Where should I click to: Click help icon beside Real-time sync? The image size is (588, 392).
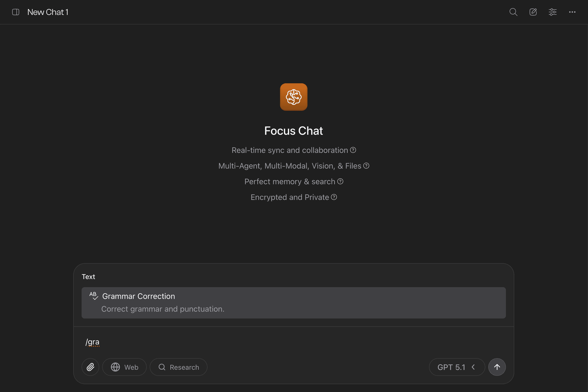tap(353, 150)
